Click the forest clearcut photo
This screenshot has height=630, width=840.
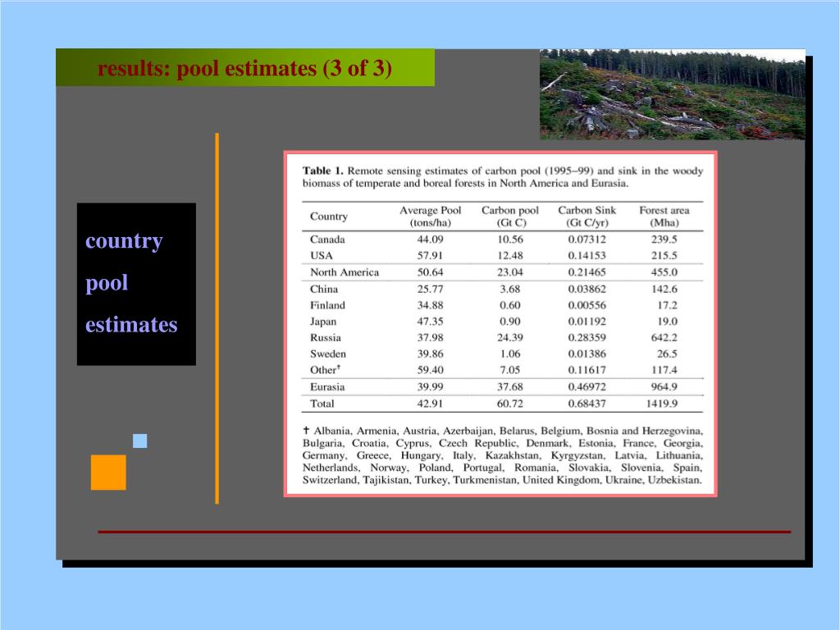click(672, 94)
